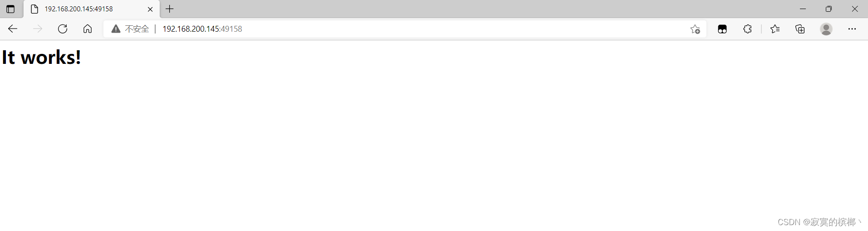868x231 pixels.
Task: Open the Collections icon
Action: pyautogui.click(x=800, y=29)
